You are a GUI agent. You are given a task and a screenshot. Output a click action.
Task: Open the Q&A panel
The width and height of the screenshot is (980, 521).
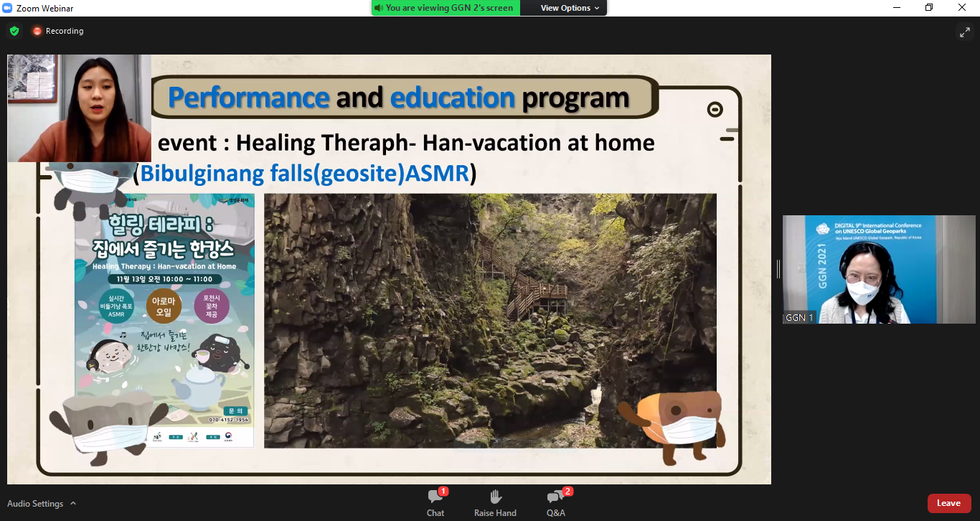point(555,502)
